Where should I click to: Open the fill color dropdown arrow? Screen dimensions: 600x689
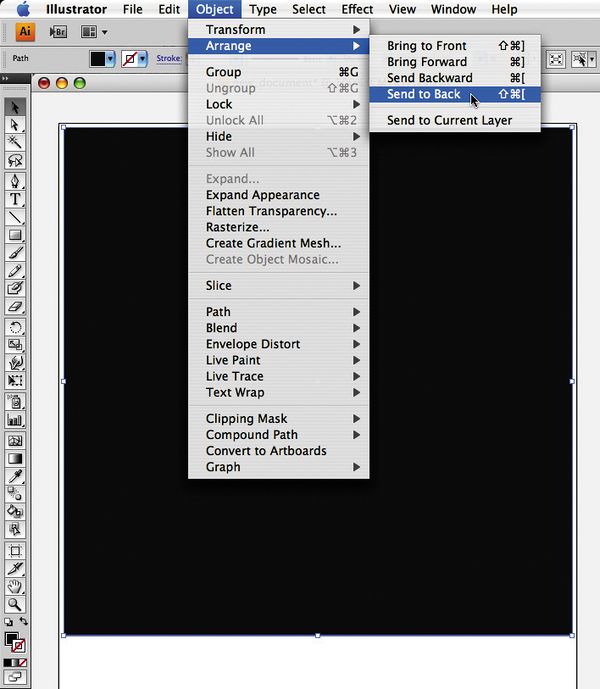point(112,59)
